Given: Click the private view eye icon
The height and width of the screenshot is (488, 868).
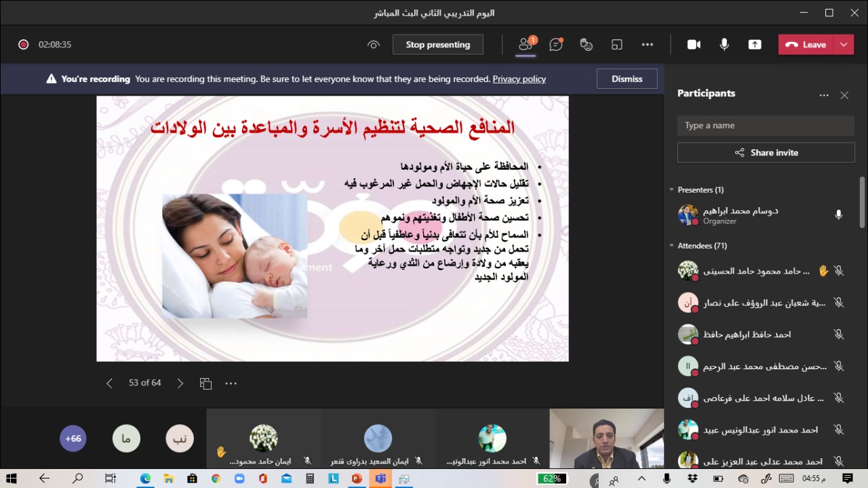Looking at the screenshot, I should 374,45.
